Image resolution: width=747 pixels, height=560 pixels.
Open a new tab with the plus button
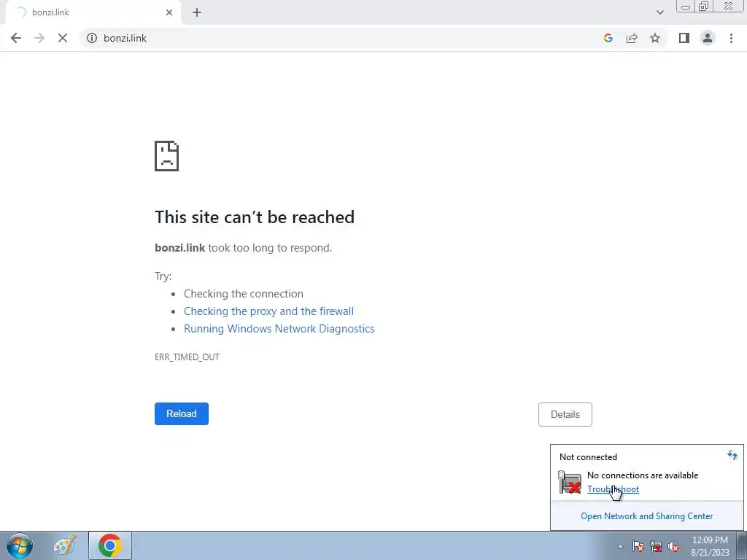click(x=197, y=12)
